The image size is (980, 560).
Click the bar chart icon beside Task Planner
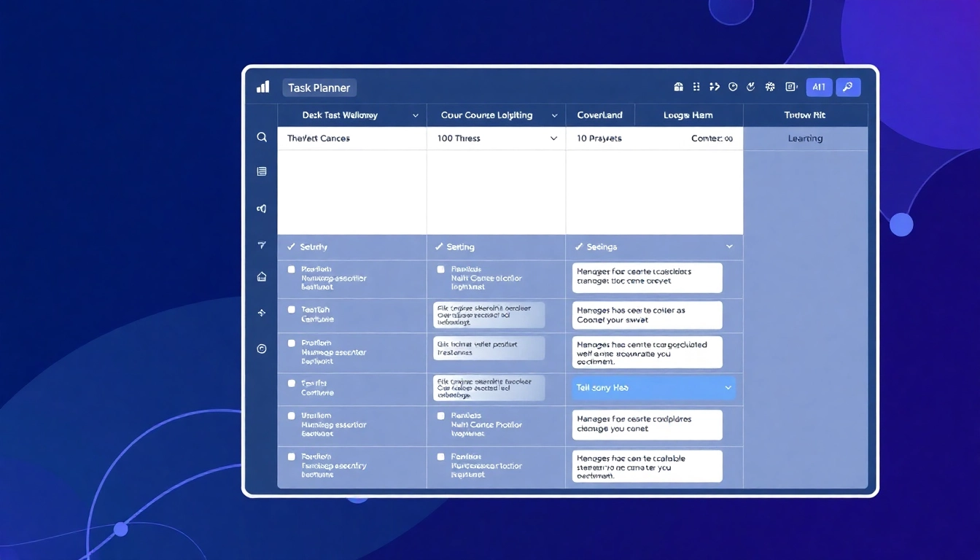[262, 86]
